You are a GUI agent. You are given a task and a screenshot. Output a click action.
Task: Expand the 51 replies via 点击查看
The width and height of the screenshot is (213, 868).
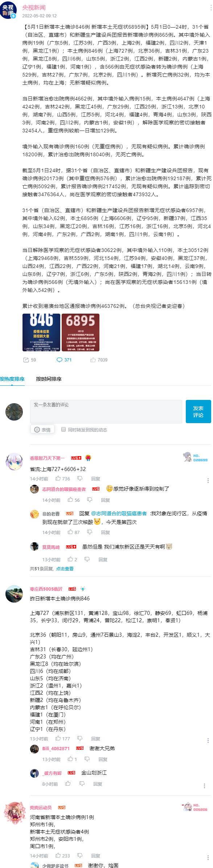click(x=65, y=569)
